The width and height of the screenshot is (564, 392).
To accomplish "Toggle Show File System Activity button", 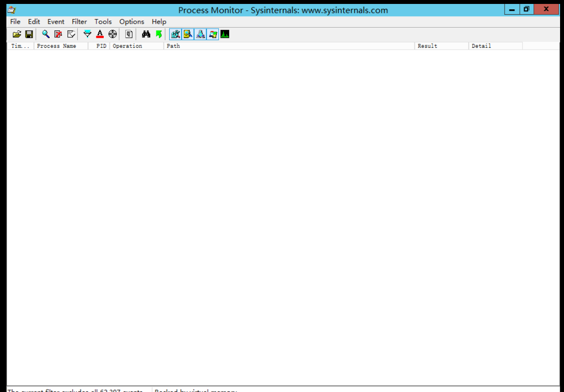I will click(188, 34).
